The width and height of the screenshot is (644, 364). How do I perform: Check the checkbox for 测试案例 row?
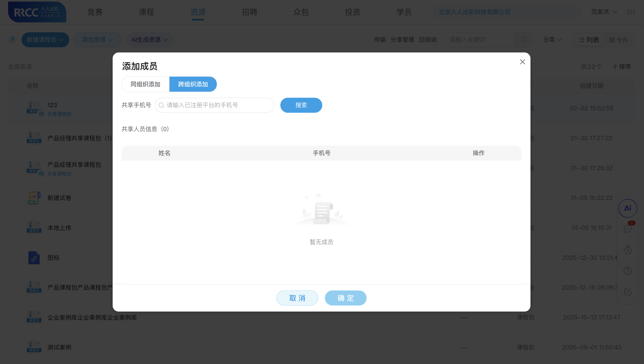14,347
